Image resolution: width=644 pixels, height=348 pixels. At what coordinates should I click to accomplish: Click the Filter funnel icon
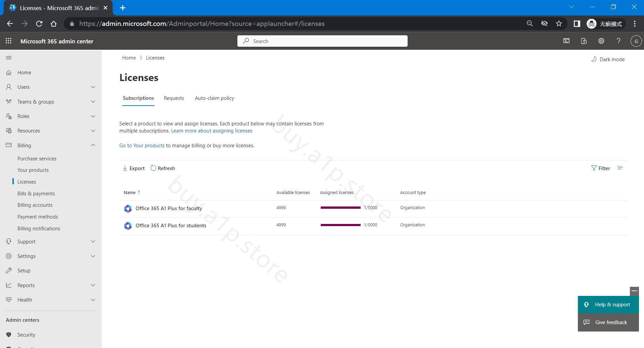pos(594,168)
